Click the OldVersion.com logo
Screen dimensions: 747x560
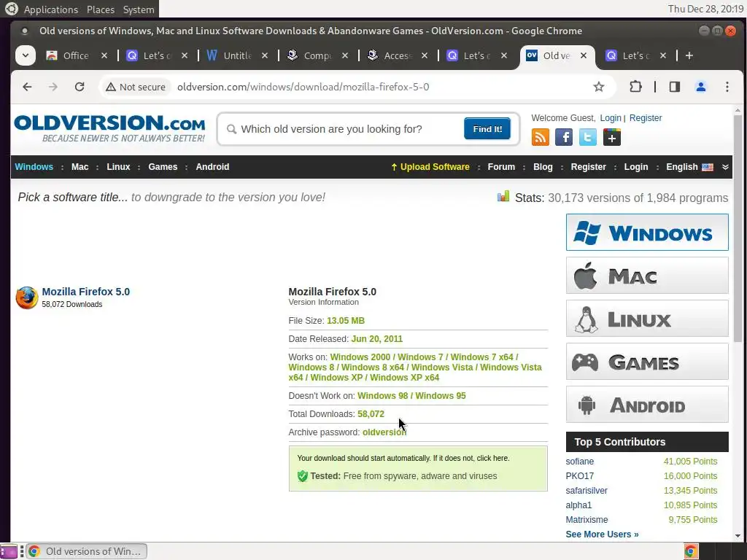click(110, 128)
